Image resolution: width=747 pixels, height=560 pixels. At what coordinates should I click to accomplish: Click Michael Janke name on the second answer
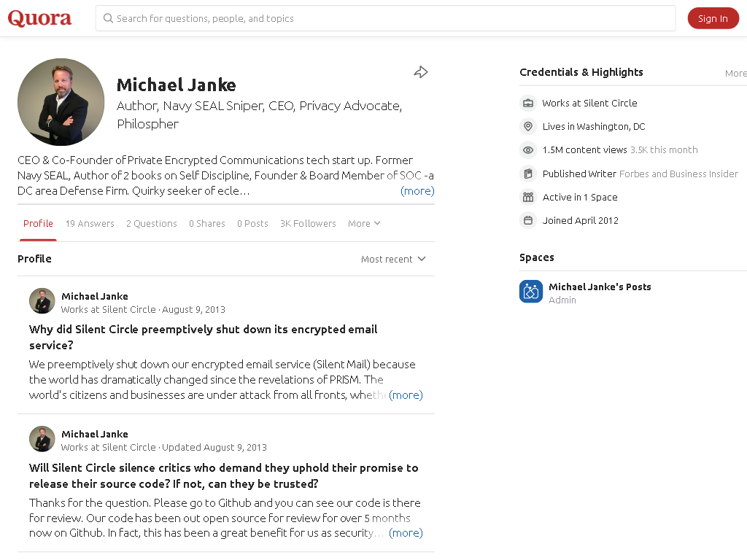[x=95, y=435]
